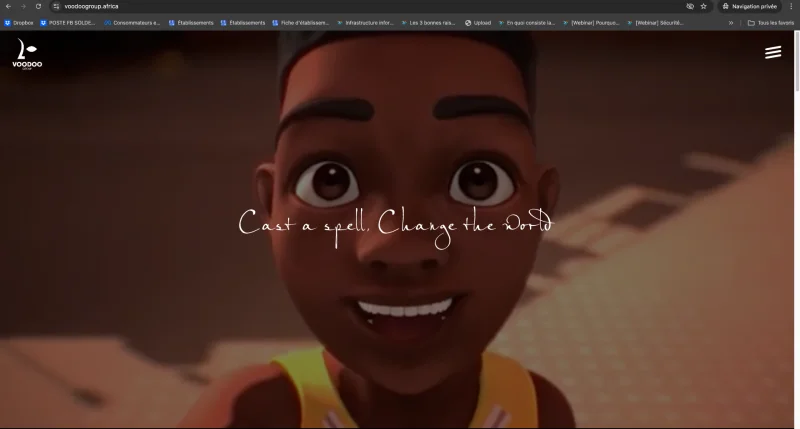Go back using the browser back arrow
Viewport: 800px width, 429px height.
8,6
